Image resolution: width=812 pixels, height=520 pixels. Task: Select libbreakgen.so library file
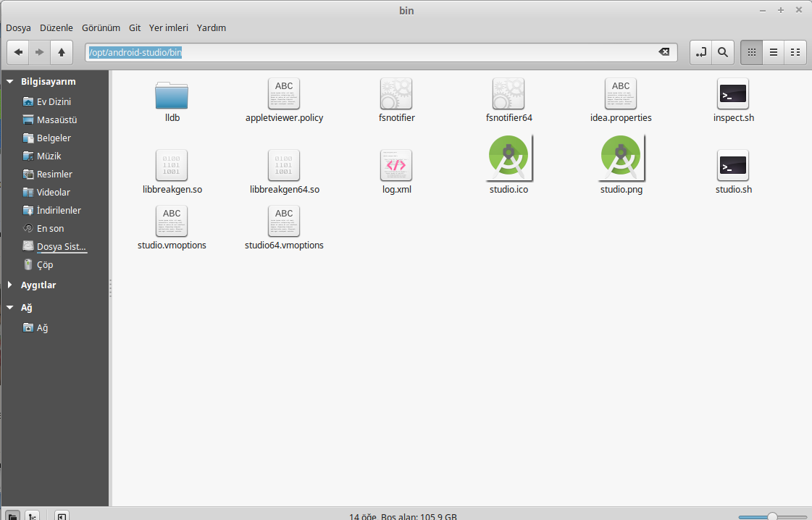click(172, 172)
